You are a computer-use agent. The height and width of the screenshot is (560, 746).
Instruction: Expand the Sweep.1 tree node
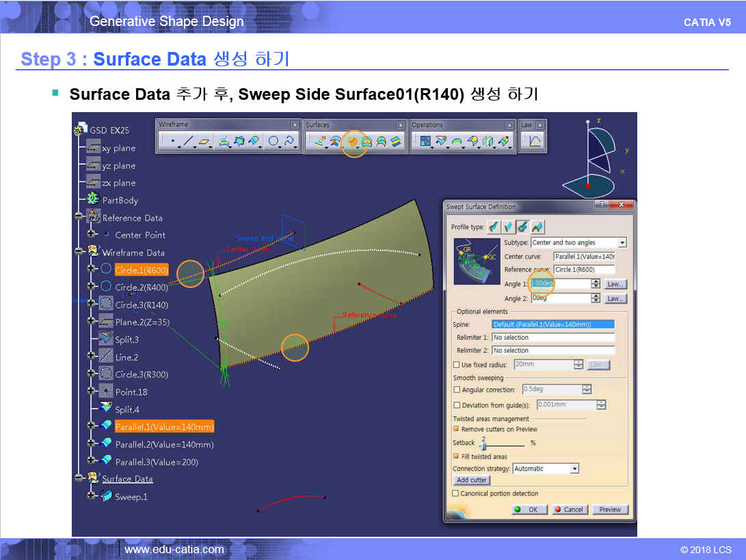92,496
